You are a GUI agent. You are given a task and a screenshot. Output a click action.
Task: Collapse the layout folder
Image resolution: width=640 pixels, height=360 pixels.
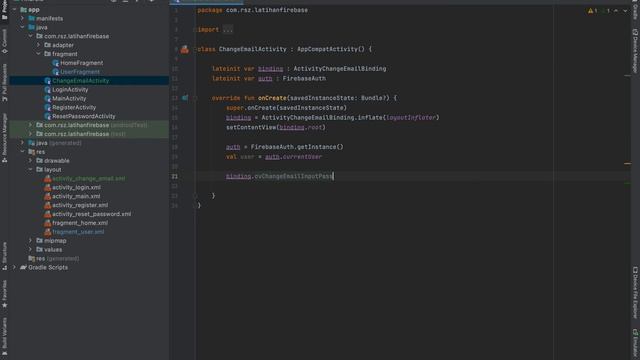[31, 169]
